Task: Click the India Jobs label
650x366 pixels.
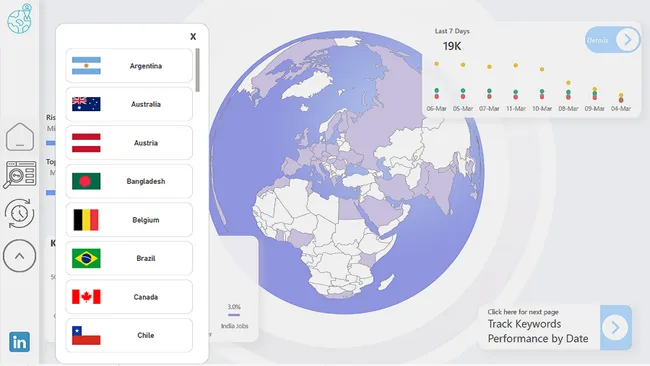Action: pos(234,326)
